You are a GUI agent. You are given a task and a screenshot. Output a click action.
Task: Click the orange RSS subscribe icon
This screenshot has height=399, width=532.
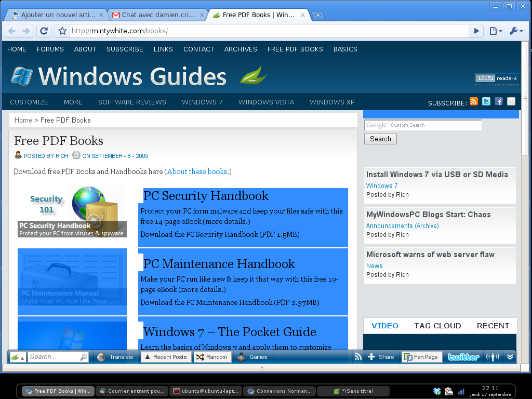[474, 101]
